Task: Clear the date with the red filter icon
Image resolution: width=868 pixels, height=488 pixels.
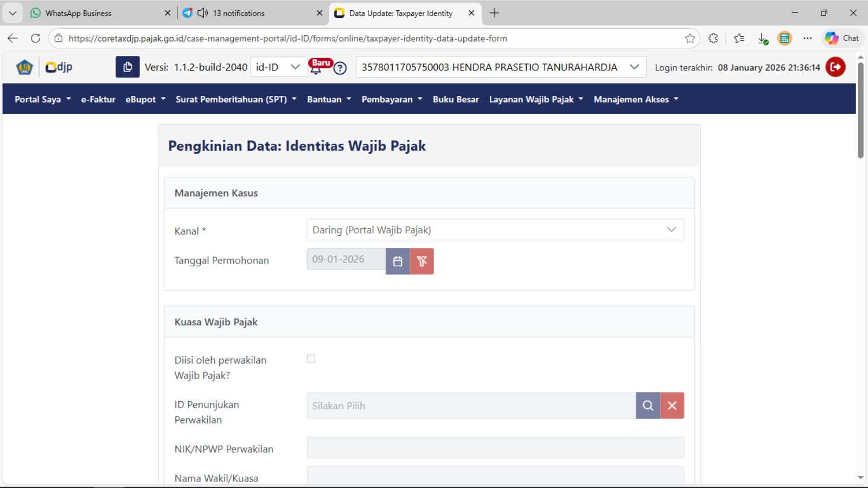Action: click(422, 261)
